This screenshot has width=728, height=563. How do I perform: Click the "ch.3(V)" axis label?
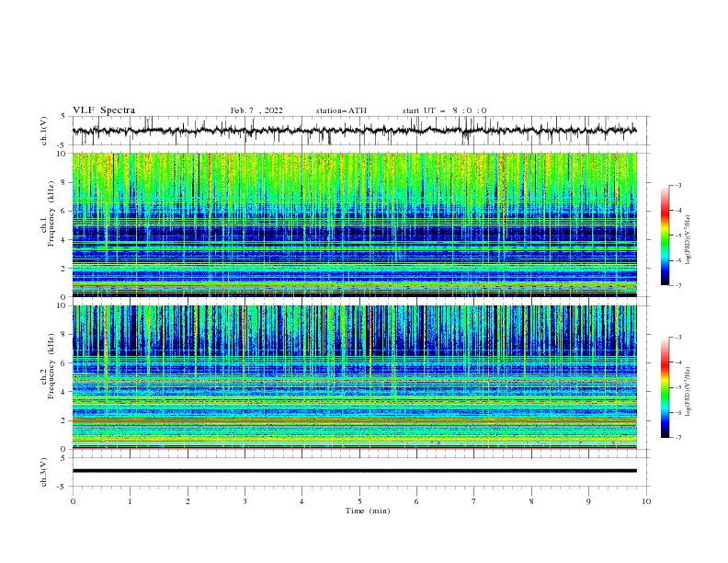coord(44,472)
